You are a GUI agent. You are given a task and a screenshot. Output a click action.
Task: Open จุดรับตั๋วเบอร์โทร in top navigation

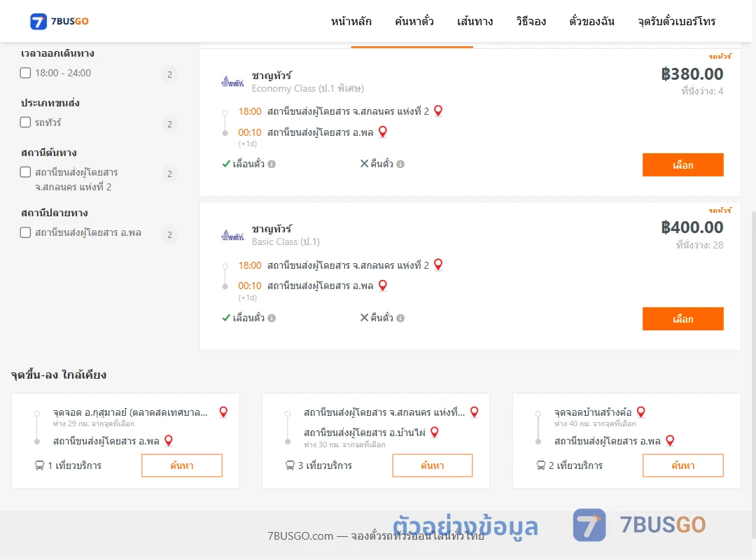[676, 21]
